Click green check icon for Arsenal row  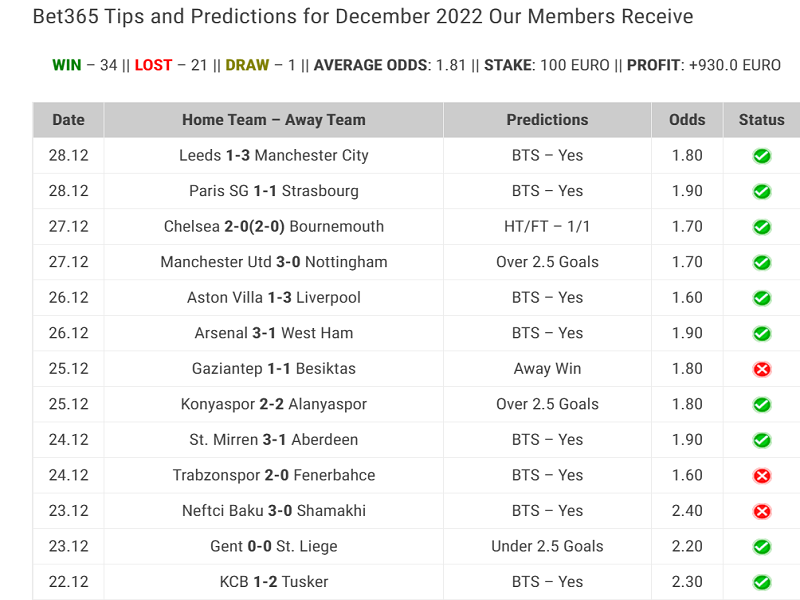(762, 334)
